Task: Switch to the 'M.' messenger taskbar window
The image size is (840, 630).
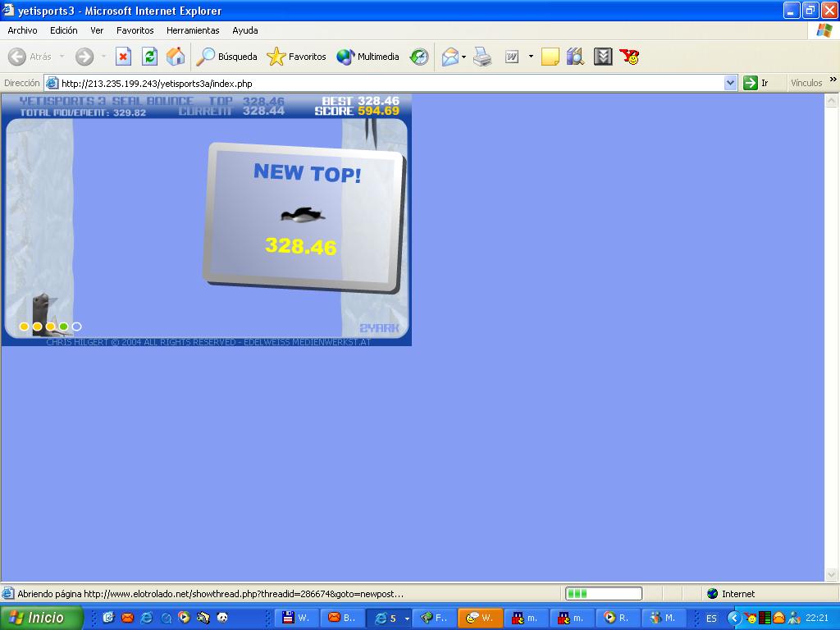Action: click(663, 618)
